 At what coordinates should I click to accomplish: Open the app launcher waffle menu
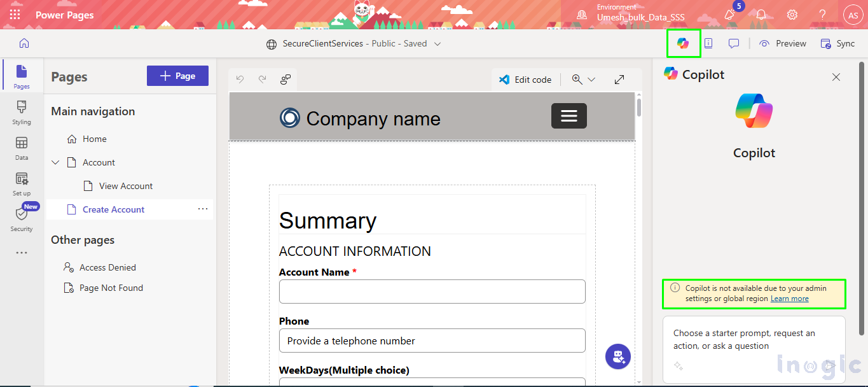tap(15, 15)
